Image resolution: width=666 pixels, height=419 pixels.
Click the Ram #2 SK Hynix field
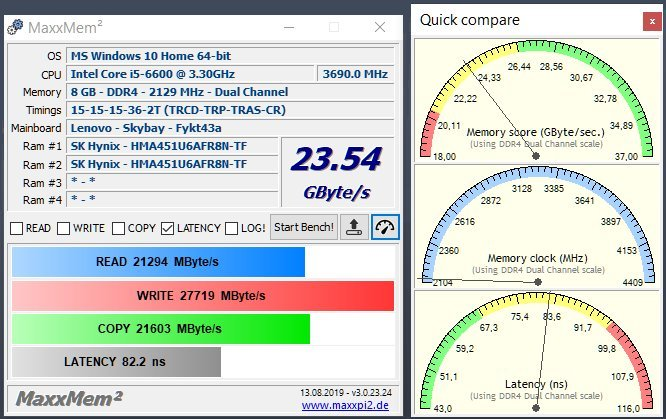(172, 164)
